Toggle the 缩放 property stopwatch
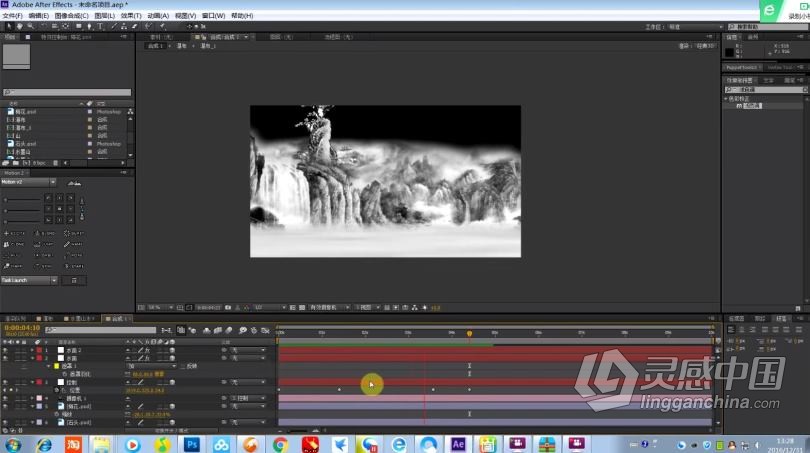This screenshot has width=810, height=453. coord(56,414)
